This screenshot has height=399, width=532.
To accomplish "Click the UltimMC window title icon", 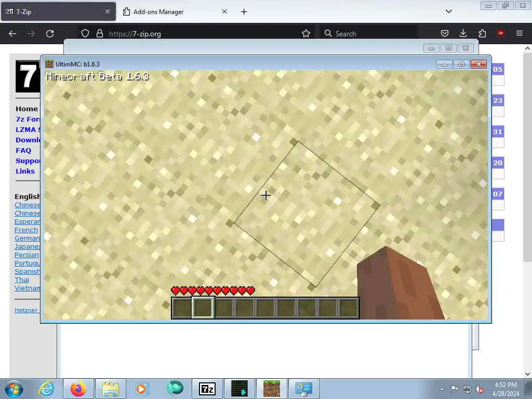I will [49, 64].
